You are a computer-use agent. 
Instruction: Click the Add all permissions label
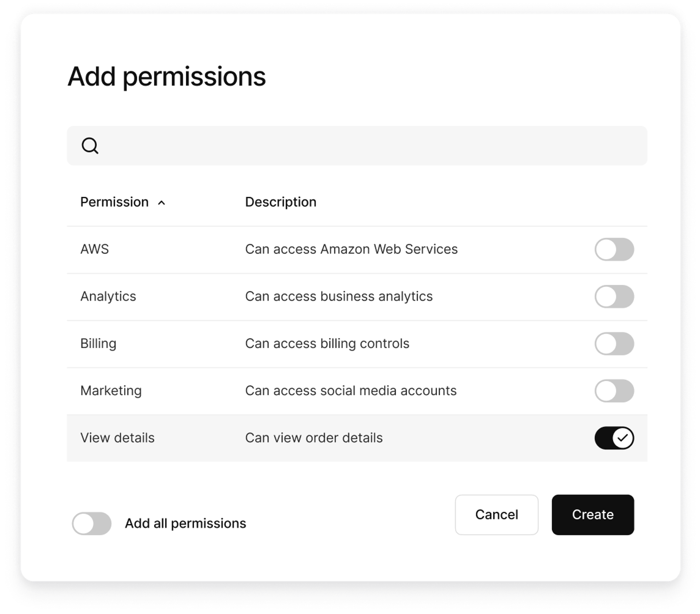[186, 523]
